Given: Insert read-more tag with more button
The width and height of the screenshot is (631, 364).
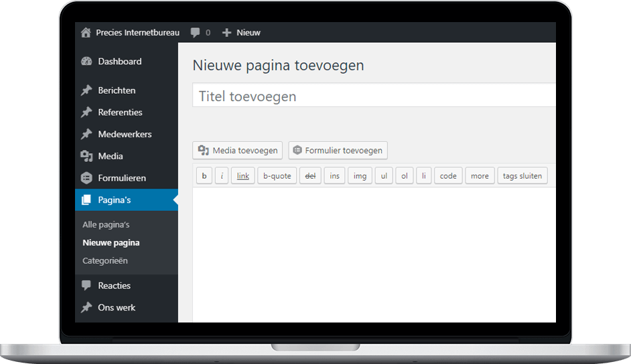Looking at the screenshot, I should [480, 175].
